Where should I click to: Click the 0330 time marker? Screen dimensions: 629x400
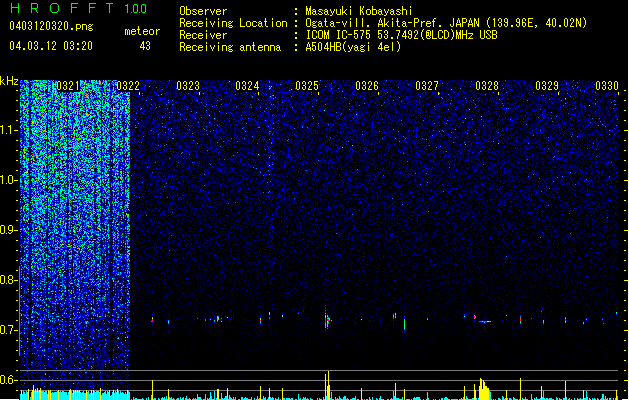[x=607, y=86]
